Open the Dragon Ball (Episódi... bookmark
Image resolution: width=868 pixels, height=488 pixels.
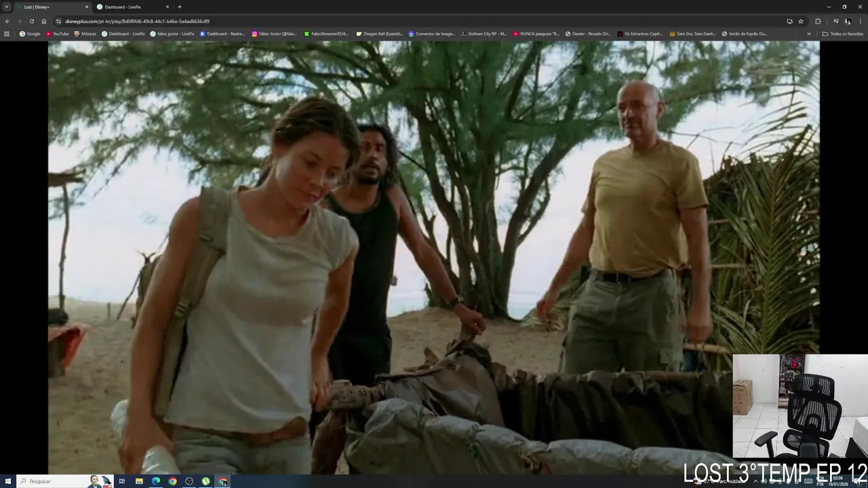379,33
